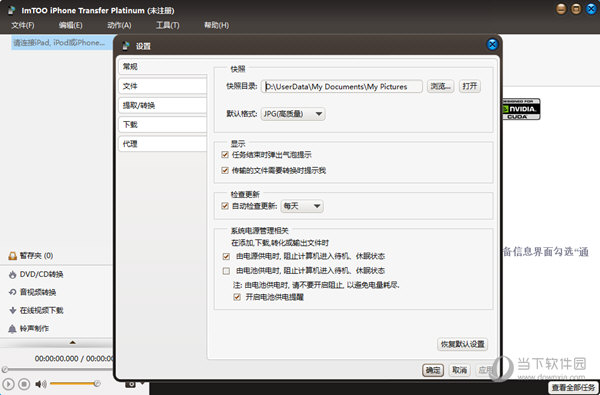Screen dimensions: 600x395
Task: Select the 代理 settings tab
Action: [x=163, y=144]
